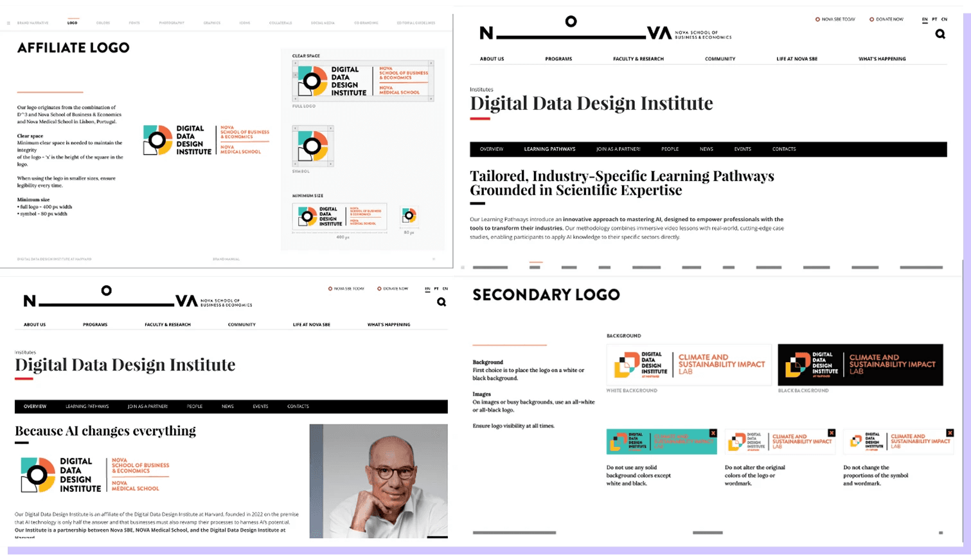971x560 pixels.
Task: Switch to the Colors tab in the brand manual
Action: (103, 23)
